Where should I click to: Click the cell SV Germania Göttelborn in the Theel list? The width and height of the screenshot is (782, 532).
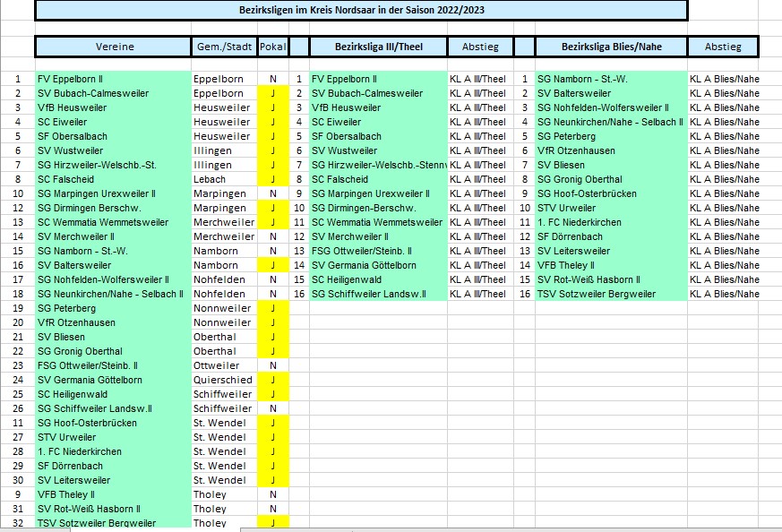click(379, 265)
